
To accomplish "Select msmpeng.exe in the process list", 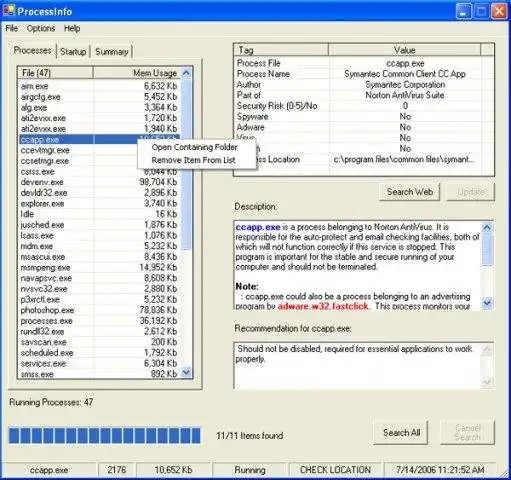I will coord(99,268).
